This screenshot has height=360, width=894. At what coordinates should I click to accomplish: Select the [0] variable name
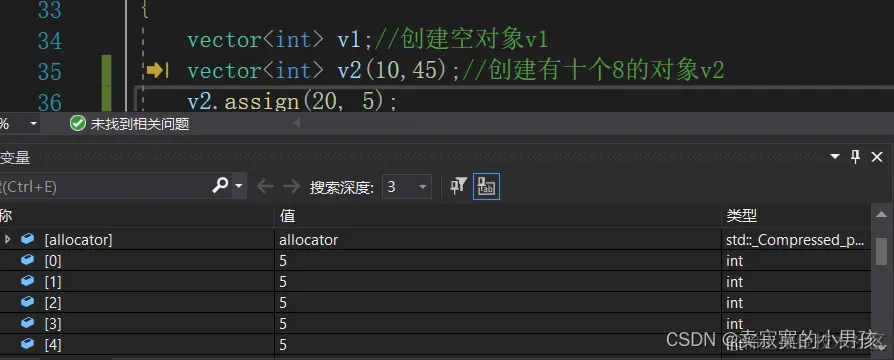(x=52, y=261)
